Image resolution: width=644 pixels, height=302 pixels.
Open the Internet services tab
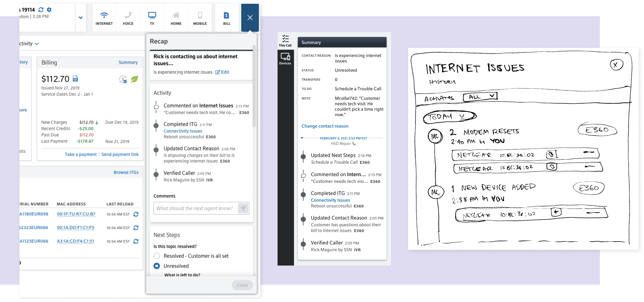[104, 18]
